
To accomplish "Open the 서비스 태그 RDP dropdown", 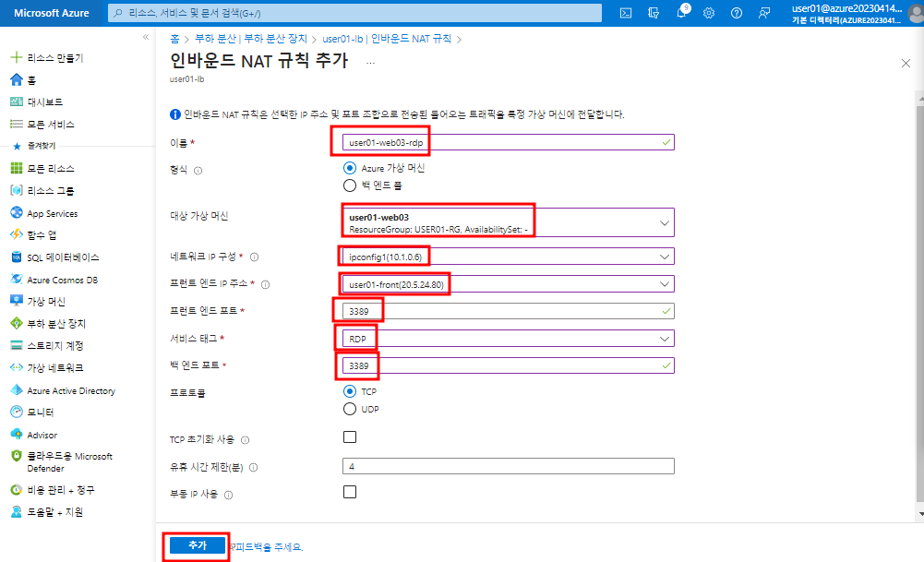I will [x=508, y=339].
